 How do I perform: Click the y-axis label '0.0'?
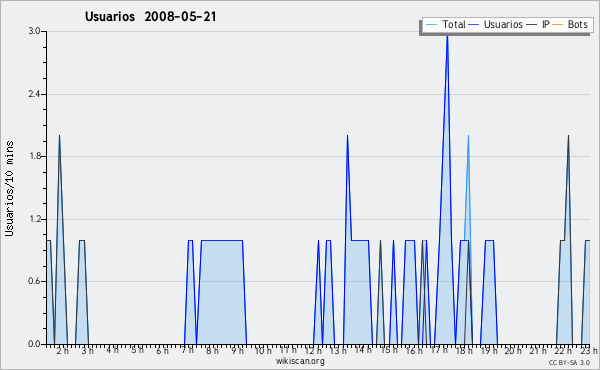(34, 344)
